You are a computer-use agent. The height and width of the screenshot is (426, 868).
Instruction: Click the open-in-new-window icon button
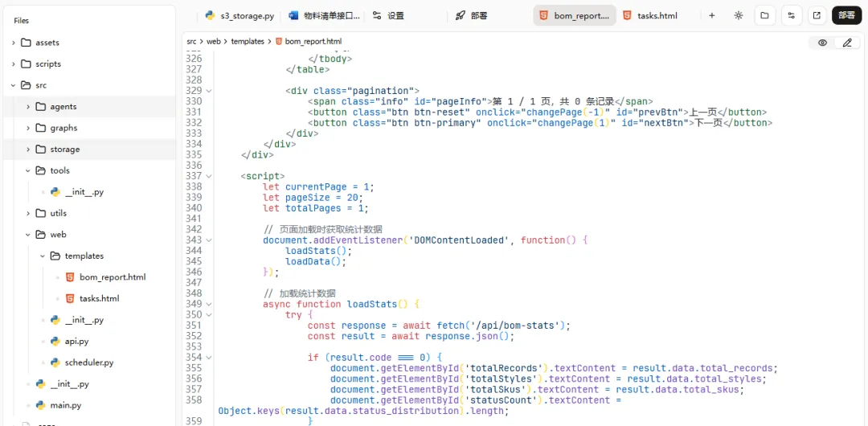point(817,15)
